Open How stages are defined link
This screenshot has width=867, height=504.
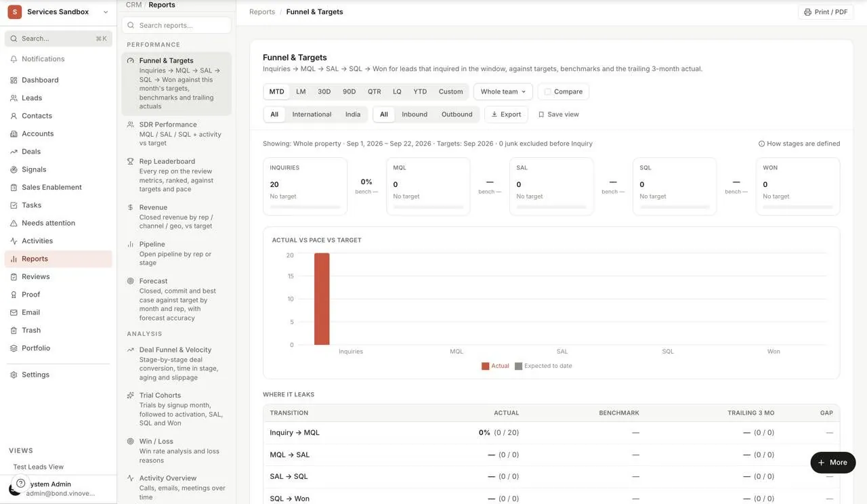tap(799, 144)
